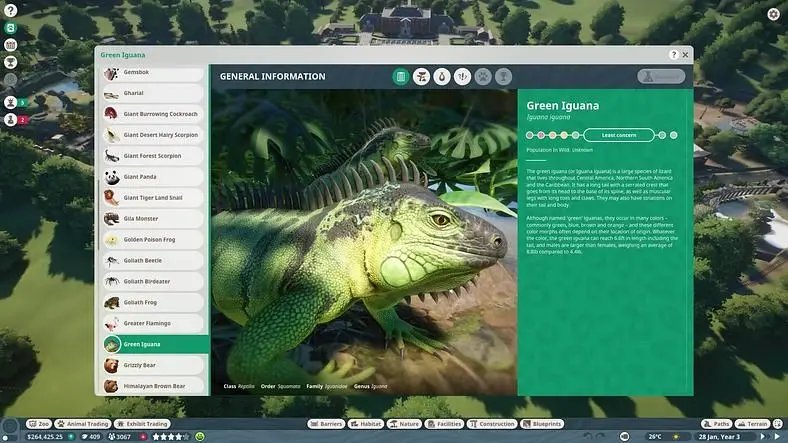Close the Zoopedia window
Image resolution: width=788 pixels, height=443 pixels.
pos(685,55)
